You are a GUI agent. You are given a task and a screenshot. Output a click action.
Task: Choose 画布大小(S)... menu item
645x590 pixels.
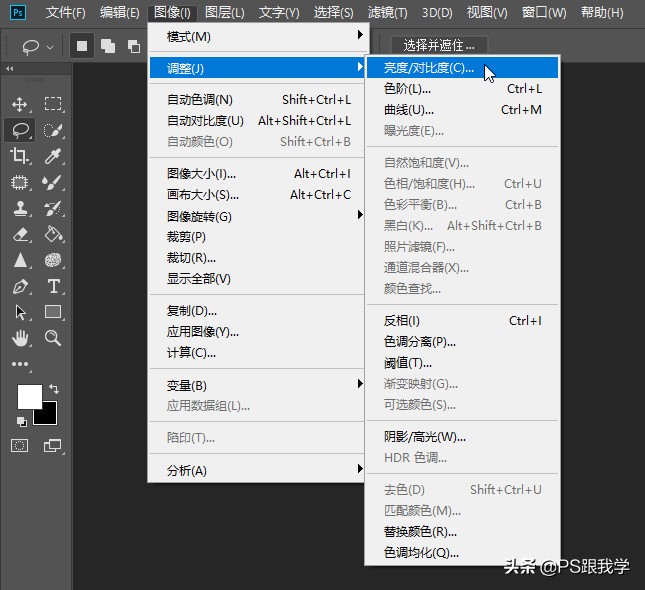(258, 195)
